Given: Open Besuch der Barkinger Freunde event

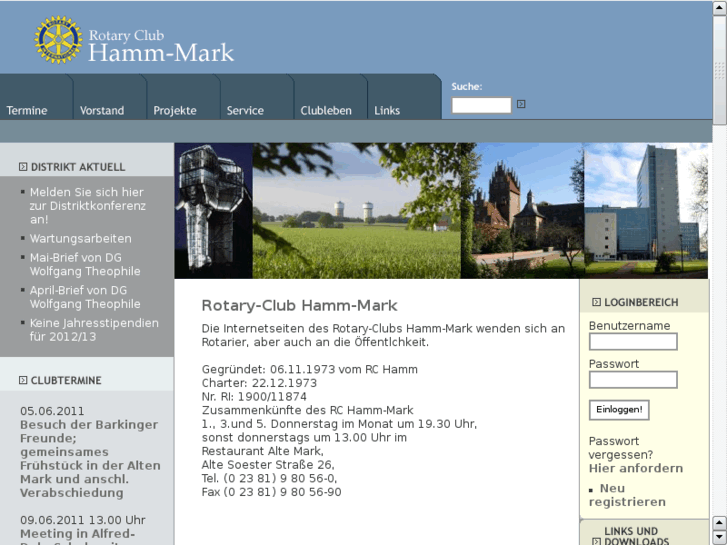Looking at the screenshot, I should 90,458.
